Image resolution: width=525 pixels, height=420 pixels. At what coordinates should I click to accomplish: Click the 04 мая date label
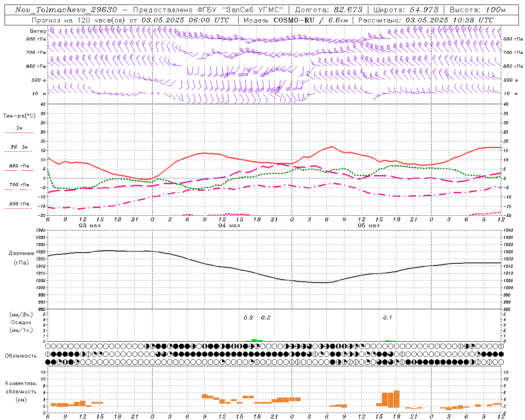229,226
